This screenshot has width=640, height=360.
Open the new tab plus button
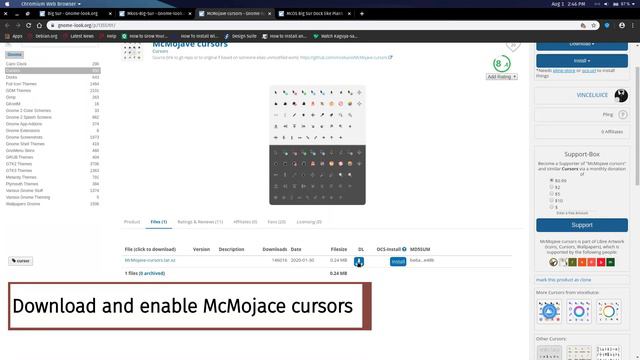click(362, 13)
